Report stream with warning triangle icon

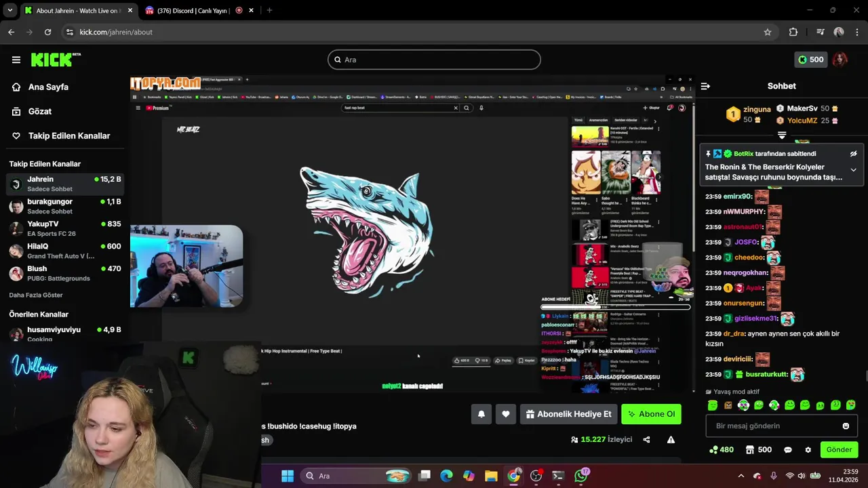pyautogui.click(x=671, y=439)
